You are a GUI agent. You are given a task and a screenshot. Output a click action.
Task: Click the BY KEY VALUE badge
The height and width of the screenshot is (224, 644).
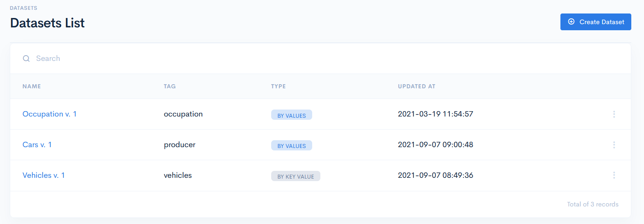(295, 176)
